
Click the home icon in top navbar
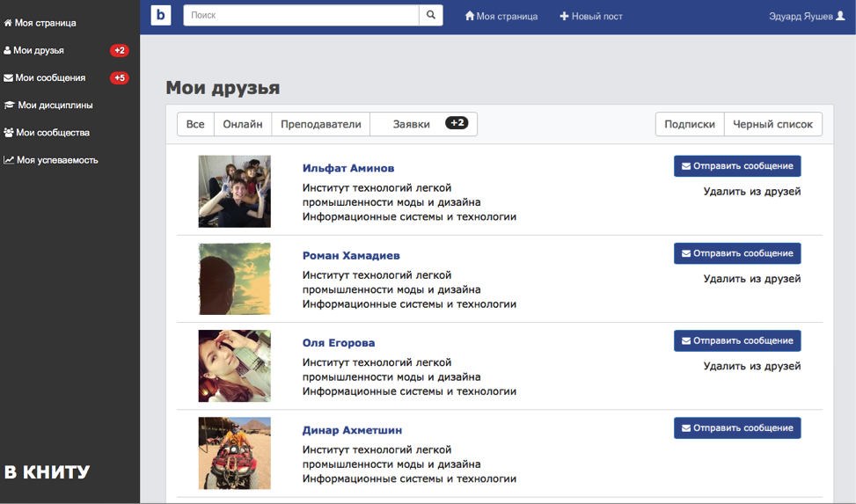(x=470, y=16)
